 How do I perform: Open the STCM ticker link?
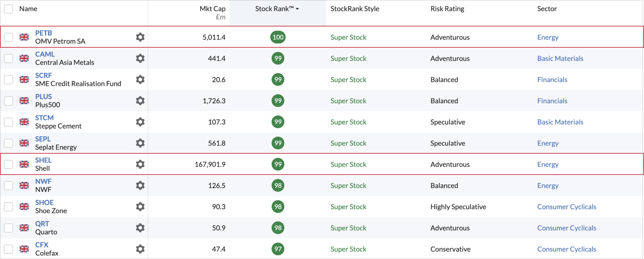click(44, 118)
